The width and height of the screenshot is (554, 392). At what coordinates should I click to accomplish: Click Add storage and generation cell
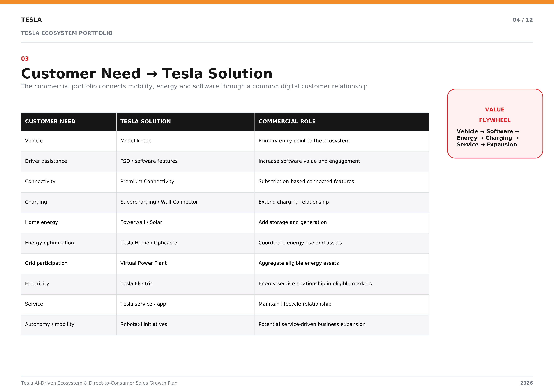[x=342, y=223]
